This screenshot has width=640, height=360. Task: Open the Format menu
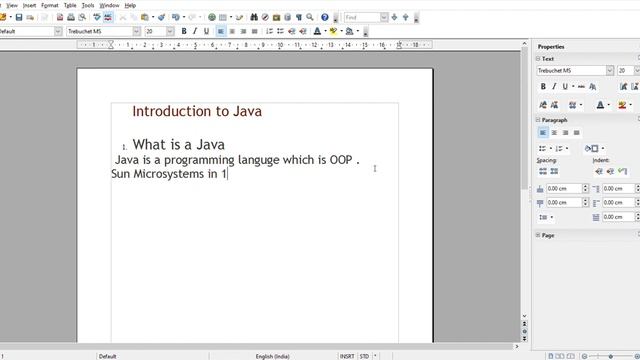50,5
